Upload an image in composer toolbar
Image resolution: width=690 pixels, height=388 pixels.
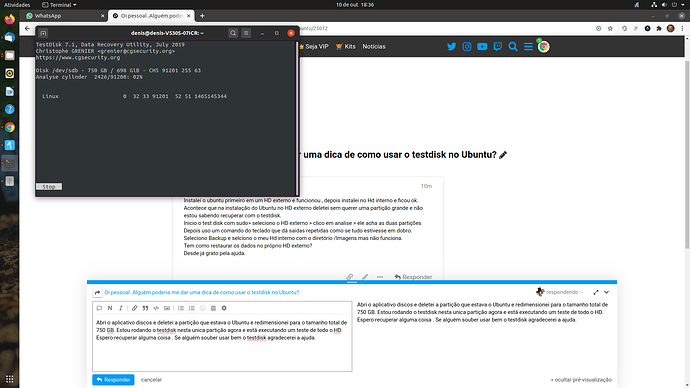[x=167, y=308]
